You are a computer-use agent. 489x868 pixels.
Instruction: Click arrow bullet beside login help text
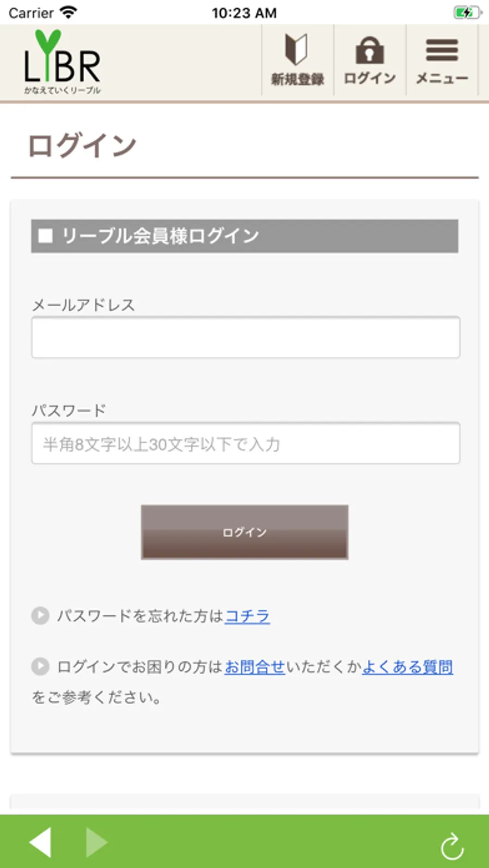(40, 666)
